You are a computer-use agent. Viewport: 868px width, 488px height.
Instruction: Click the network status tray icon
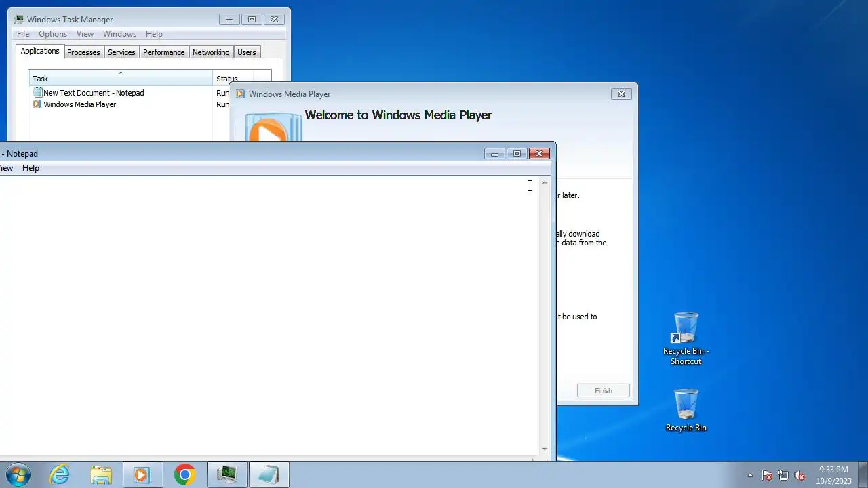click(x=783, y=475)
